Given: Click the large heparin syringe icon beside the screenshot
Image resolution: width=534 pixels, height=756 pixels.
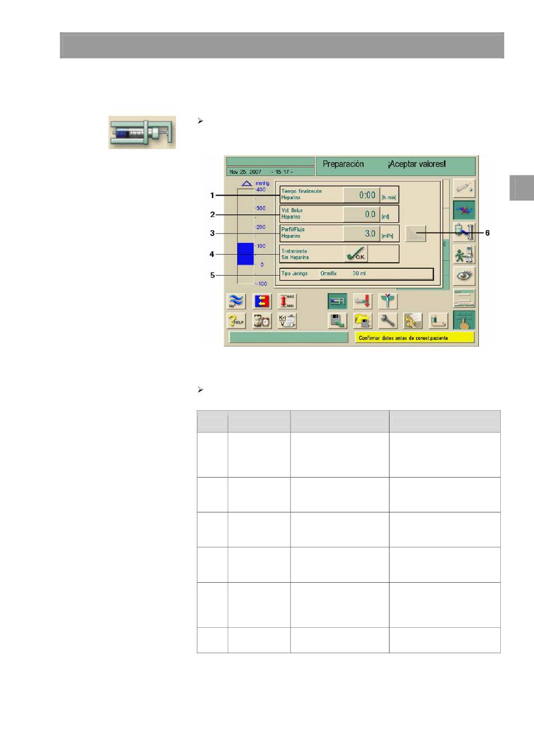Looking at the screenshot, I should point(142,132).
